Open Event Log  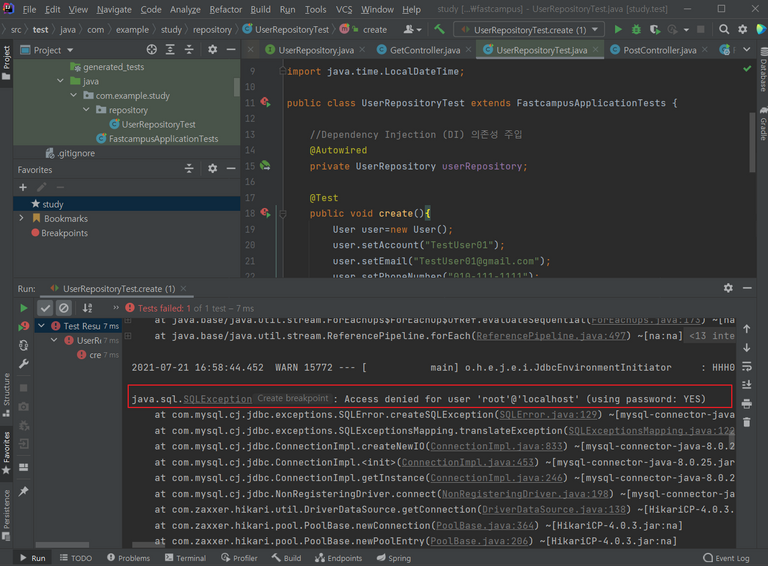(x=726, y=558)
